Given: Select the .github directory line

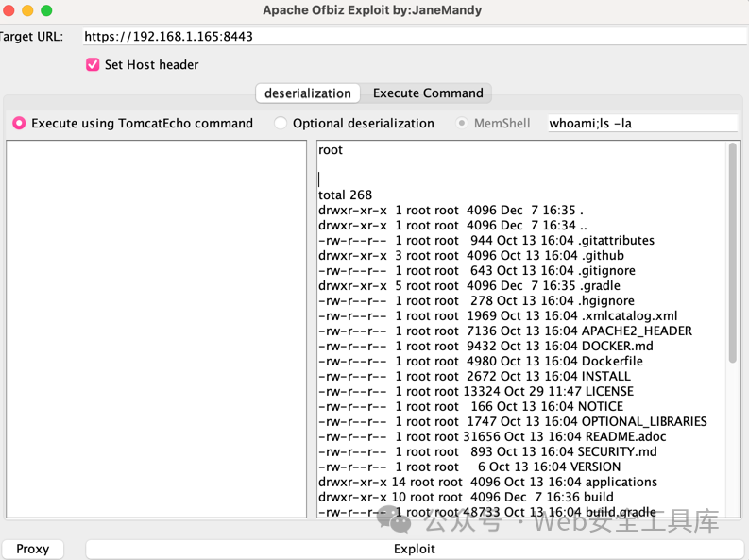Looking at the screenshot, I should (471, 255).
